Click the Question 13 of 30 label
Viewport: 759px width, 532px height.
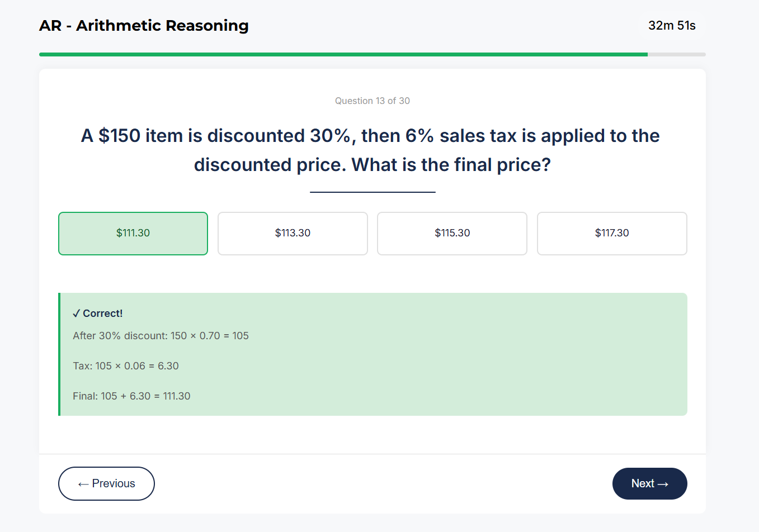[x=372, y=101]
